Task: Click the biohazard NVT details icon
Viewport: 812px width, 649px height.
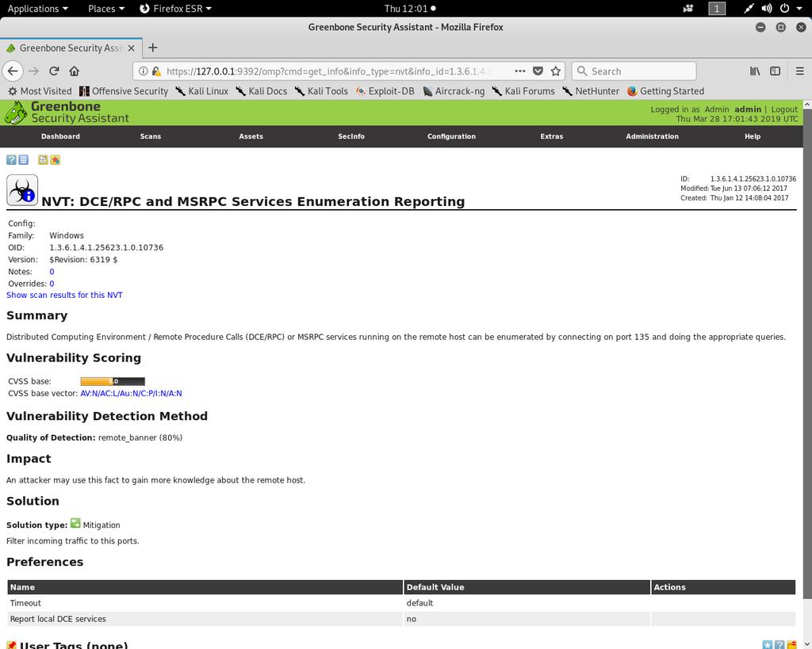Action: 22,190
